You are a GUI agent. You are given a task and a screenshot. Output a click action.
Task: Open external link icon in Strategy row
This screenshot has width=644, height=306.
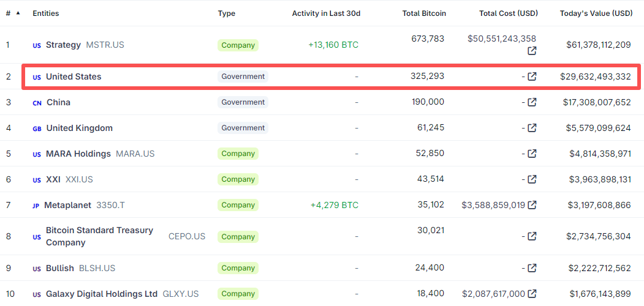(532, 51)
